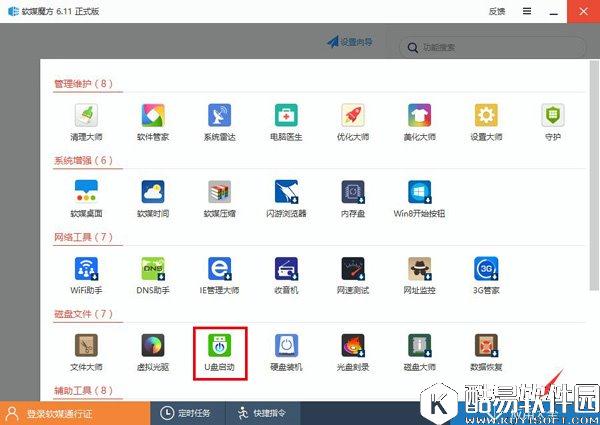Launch 闪游浏览器 browser icon
Viewport: 600px width, 425px height.
point(286,192)
